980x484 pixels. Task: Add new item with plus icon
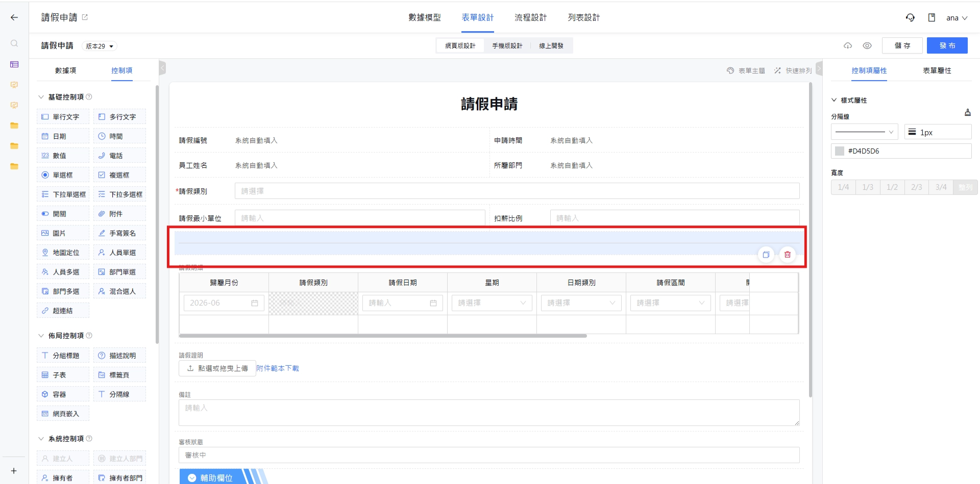point(14,471)
